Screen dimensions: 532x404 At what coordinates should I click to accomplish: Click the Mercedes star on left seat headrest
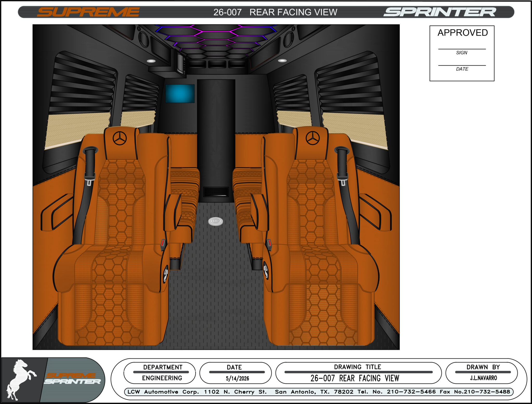tap(120, 138)
